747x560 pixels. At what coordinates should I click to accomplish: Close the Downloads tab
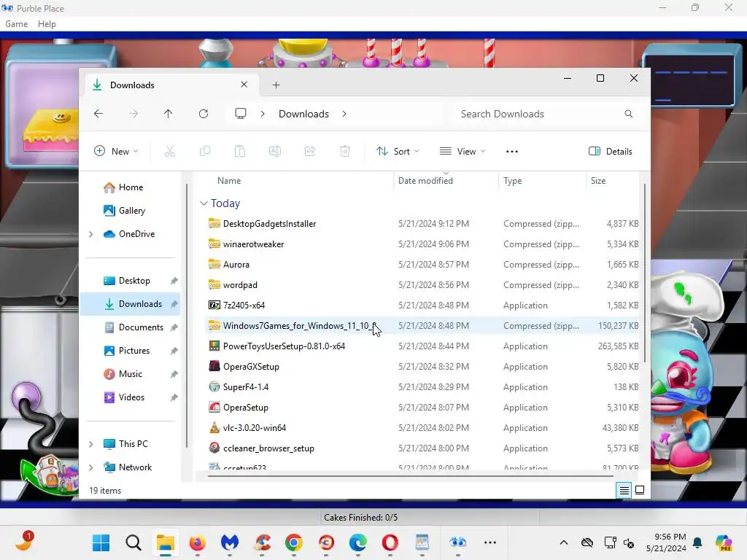244,85
